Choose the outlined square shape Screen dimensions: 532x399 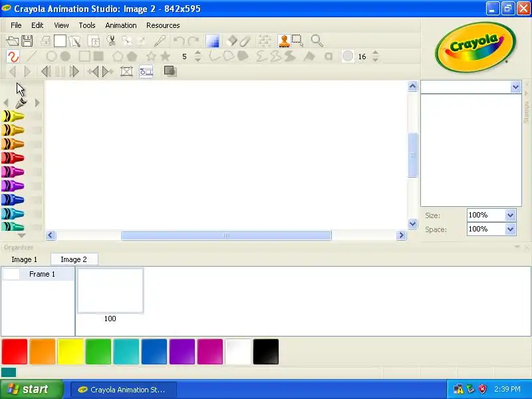[x=84, y=57]
